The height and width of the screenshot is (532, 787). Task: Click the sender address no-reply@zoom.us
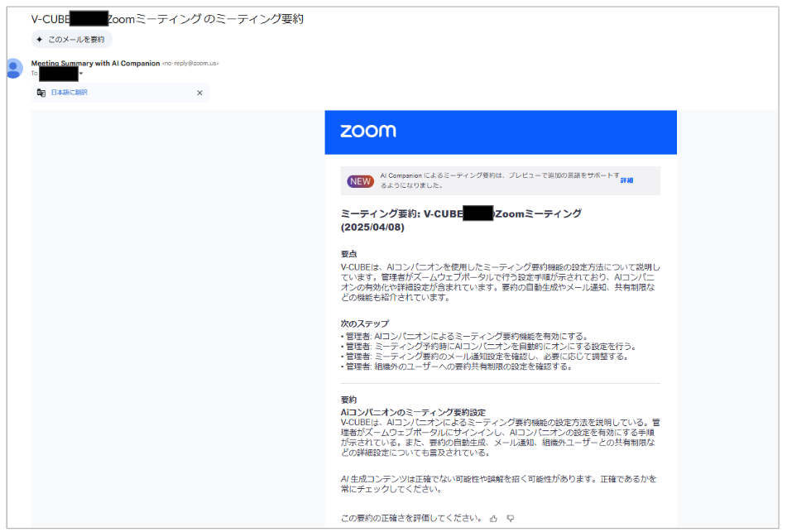190,63
